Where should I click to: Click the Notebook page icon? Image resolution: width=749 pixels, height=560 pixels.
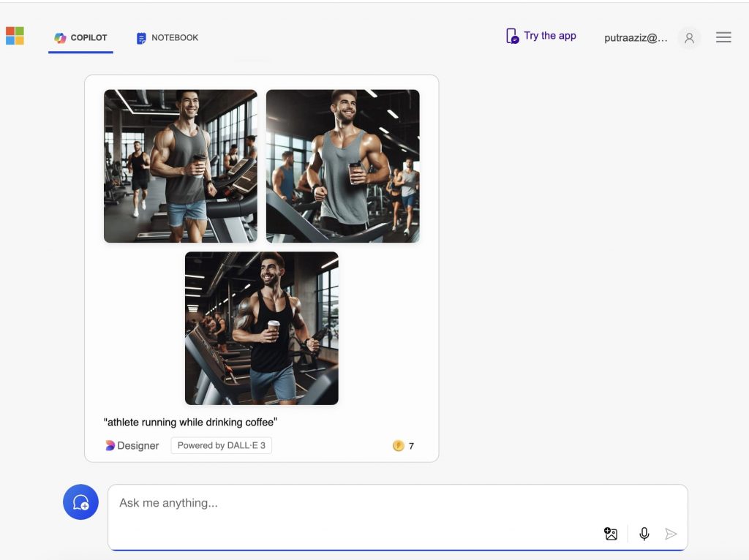141,38
